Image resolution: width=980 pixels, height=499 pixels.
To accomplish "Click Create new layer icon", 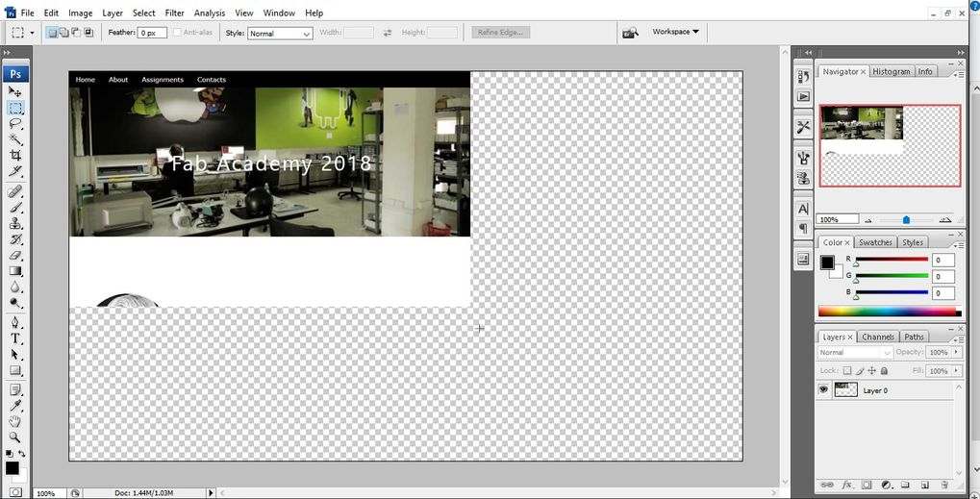I will [925, 485].
